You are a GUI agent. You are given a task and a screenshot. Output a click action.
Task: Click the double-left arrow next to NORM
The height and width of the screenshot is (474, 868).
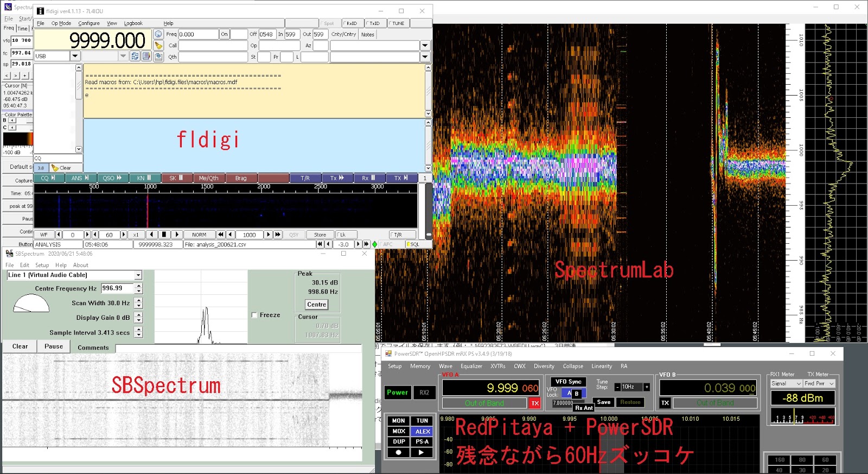click(221, 235)
